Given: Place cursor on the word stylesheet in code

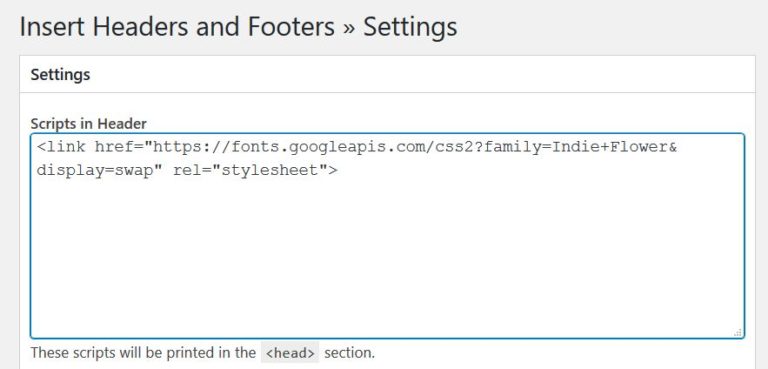Looking at the screenshot, I should coord(269,171).
